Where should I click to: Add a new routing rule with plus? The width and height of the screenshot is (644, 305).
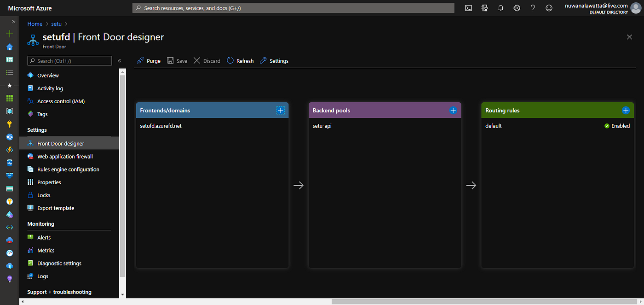pyautogui.click(x=626, y=110)
